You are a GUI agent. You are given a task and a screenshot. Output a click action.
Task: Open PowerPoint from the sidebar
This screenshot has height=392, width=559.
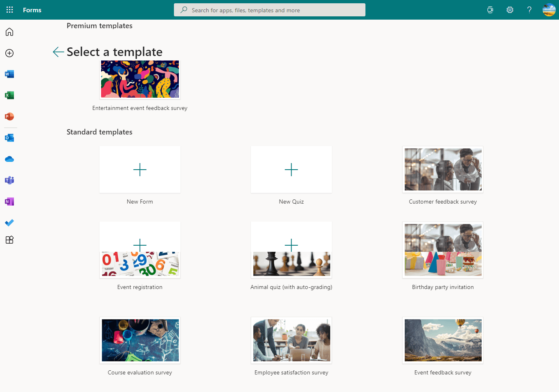[9, 116]
